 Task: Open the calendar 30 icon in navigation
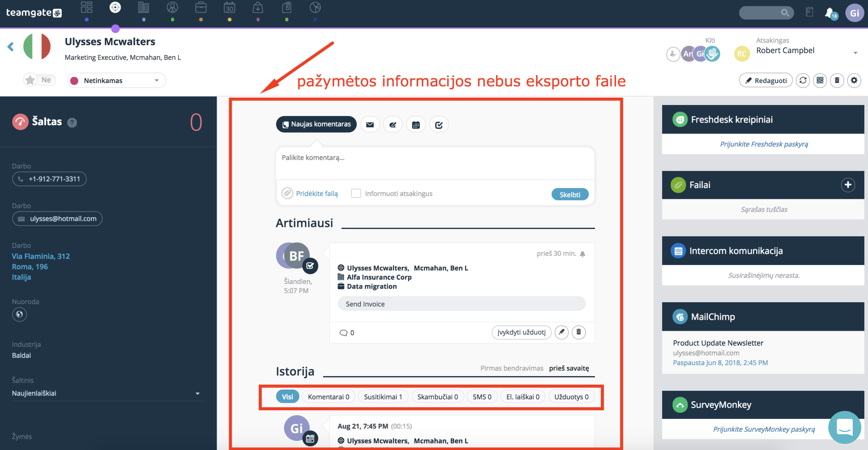(230, 7)
